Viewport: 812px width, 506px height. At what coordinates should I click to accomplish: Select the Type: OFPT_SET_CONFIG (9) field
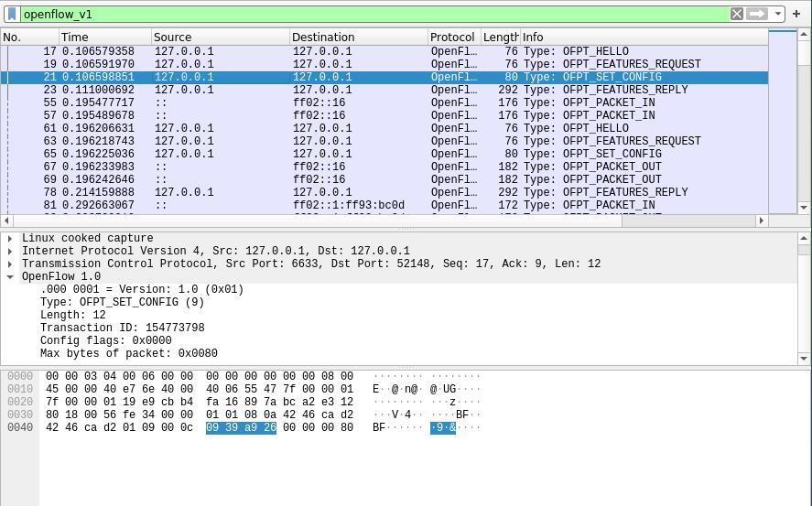coord(123,302)
